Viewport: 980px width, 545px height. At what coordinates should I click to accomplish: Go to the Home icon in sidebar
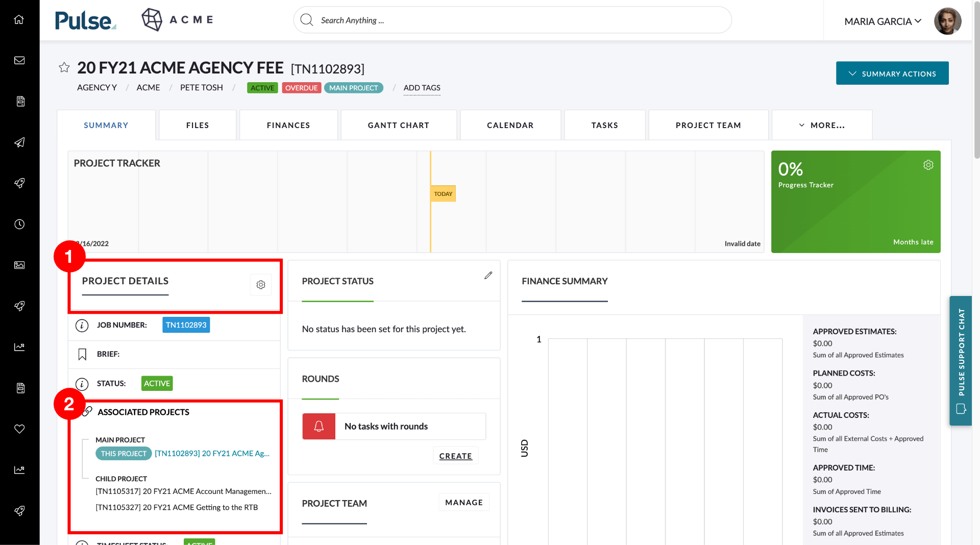19,19
